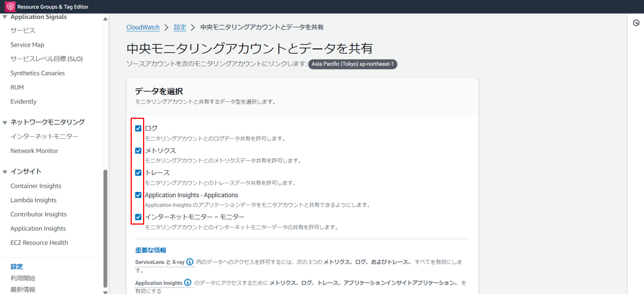Screen dimensions: 644x294
Task: Open Lambda Insights
Action: point(34,200)
